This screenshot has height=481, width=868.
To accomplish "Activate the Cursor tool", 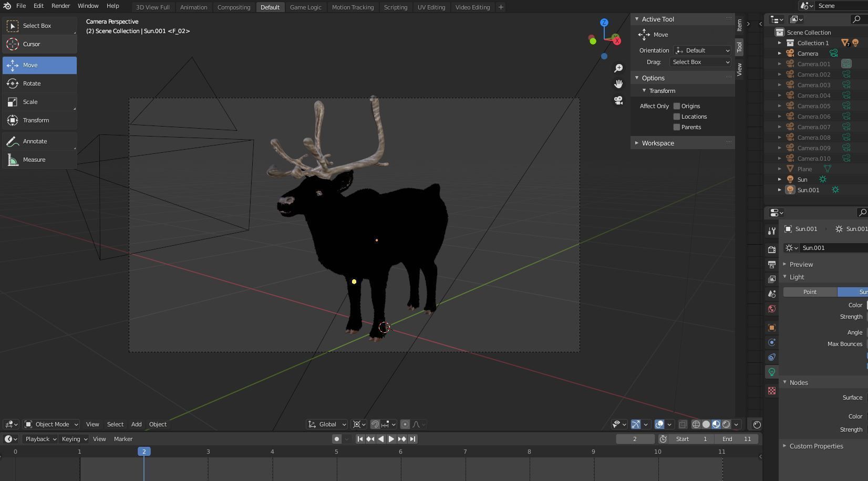I will click(39, 44).
